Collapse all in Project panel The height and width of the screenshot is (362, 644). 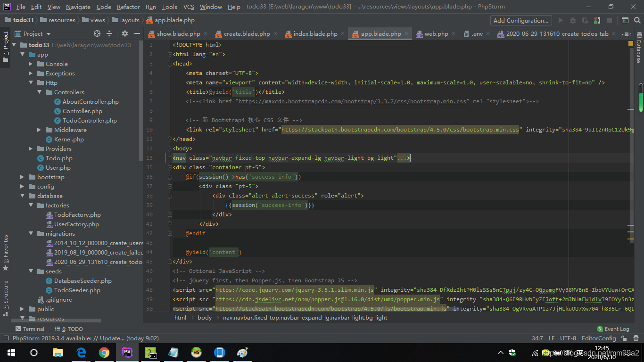point(109,33)
